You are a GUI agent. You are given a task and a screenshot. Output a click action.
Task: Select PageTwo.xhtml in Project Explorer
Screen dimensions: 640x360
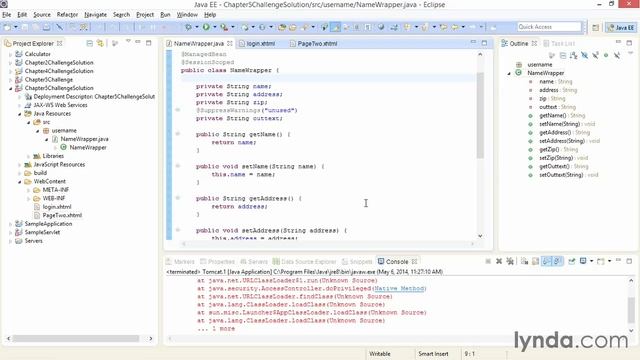62,215
